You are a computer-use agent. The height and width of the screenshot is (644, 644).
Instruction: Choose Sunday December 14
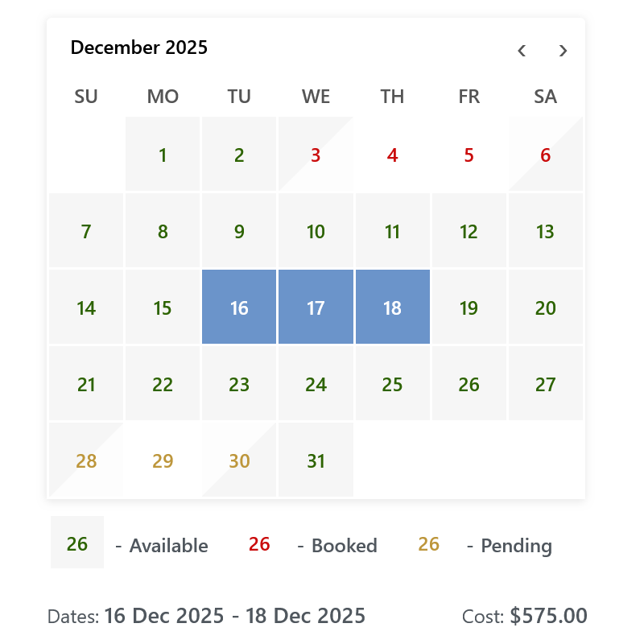(86, 307)
